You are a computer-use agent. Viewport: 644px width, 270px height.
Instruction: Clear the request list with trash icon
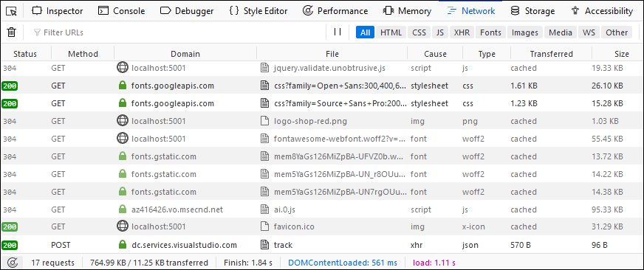click(12, 32)
